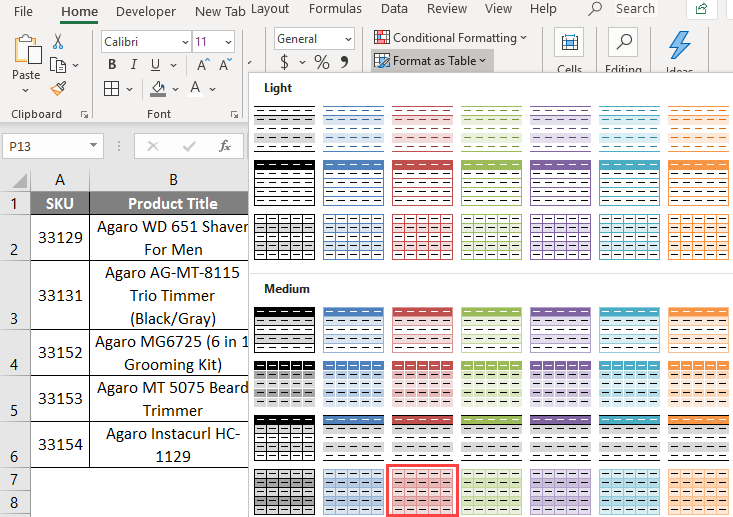Open the Font dialog launcher
Viewport: 733px width, 517px height.
coord(234,115)
